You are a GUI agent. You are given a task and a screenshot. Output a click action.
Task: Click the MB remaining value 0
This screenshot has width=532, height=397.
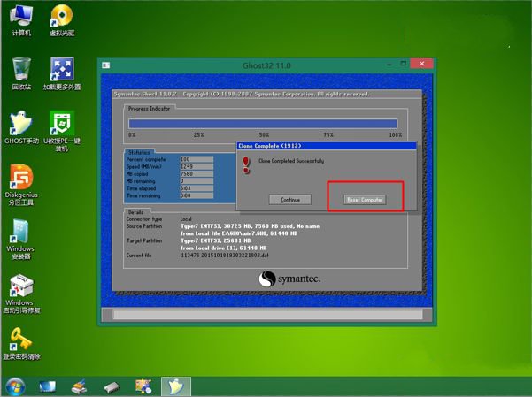(x=197, y=181)
